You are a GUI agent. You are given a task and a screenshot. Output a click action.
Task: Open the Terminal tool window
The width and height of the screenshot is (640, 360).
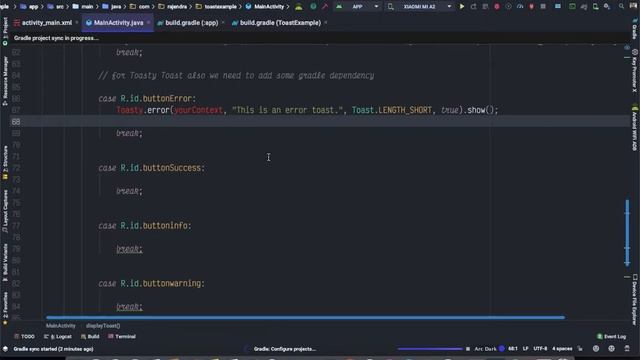(122, 337)
